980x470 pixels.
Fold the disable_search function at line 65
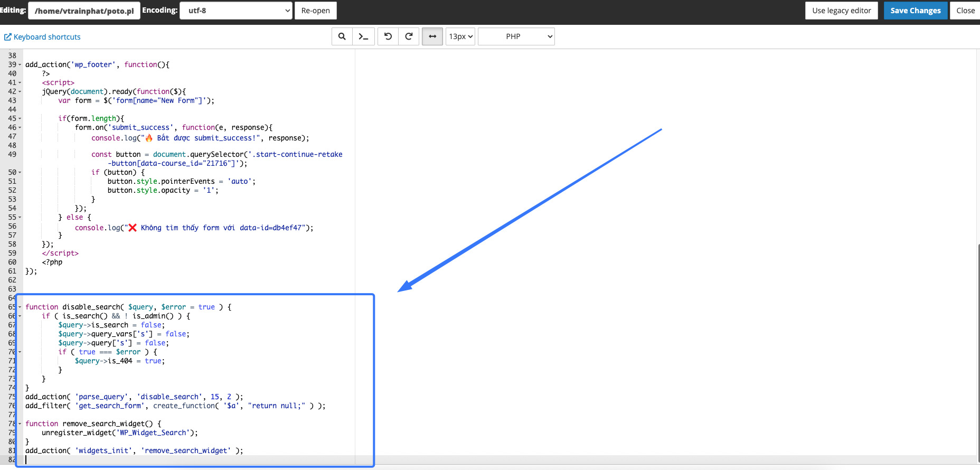click(x=20, y=307)
